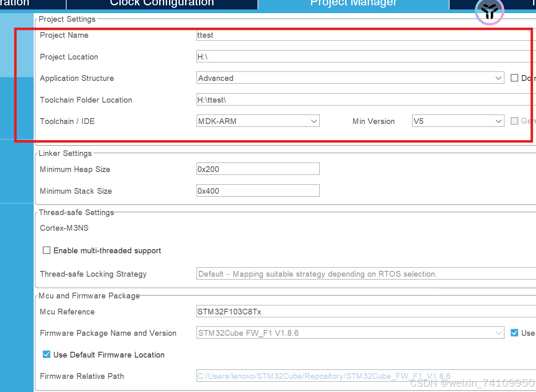This screenshot has width=536, height=392.
Task: Open Toolchain / IDE MDK-ARM dropdown
Action: (x=258, y=121)
